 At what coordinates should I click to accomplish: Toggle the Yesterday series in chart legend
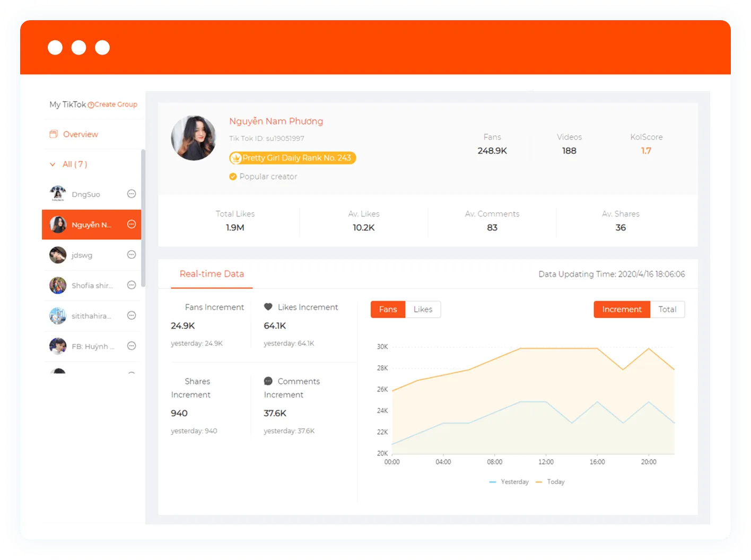[509, 482]
